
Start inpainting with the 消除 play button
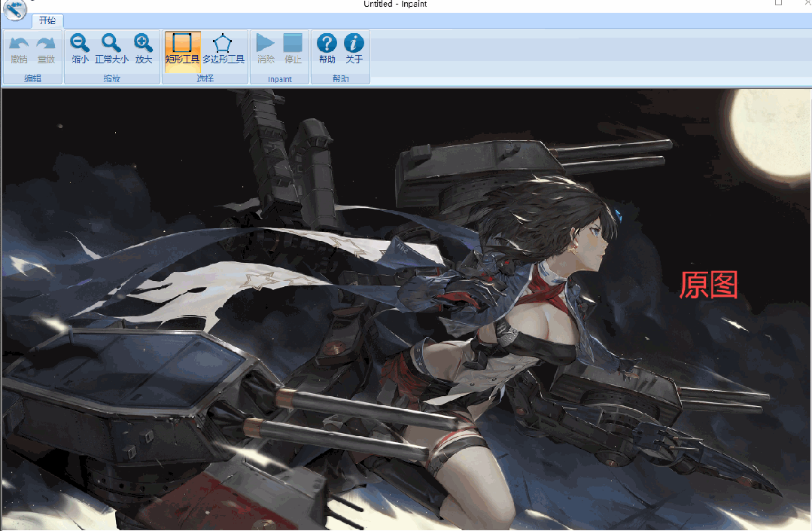(266, 49)
